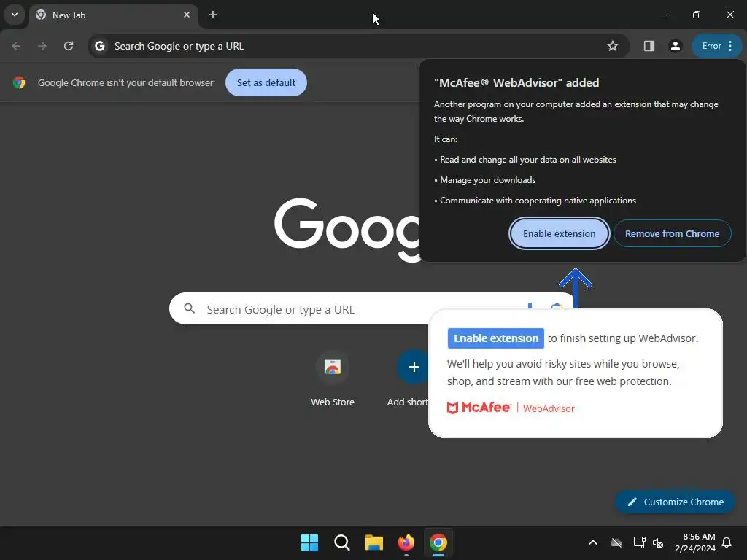This screenshot has height=560, width=747.
Task: Go back with the back arrow
Action: pyautogui.click(x=16, y=46)
